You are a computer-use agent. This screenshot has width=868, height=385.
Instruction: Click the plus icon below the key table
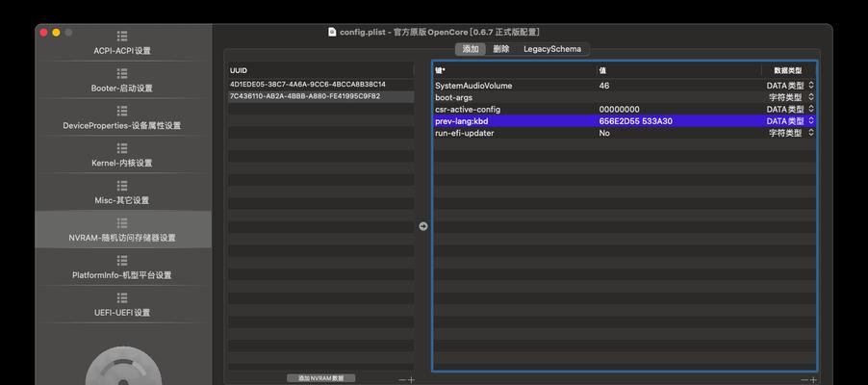[812, 379]
